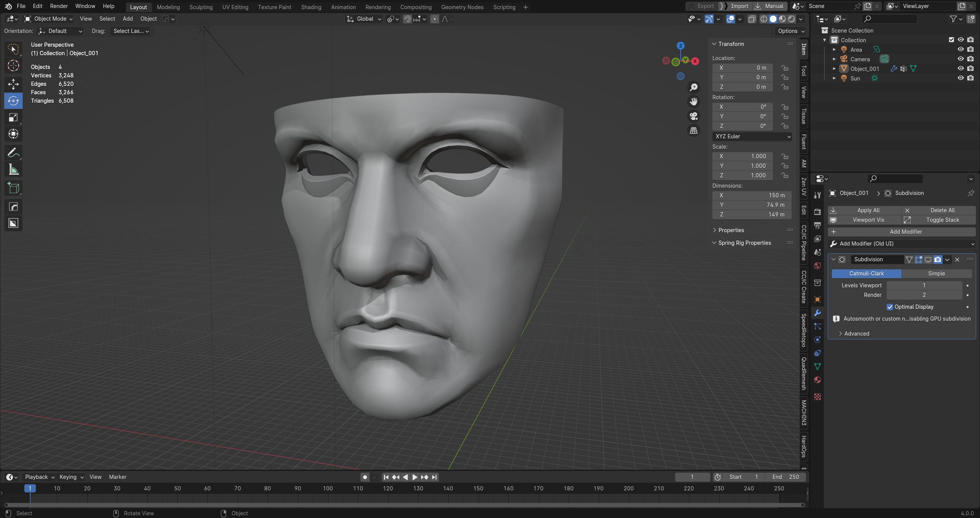This screenshot has height=518, width=980.
Task: Open Drag Select Lasso dropdown
Action: 131,31
